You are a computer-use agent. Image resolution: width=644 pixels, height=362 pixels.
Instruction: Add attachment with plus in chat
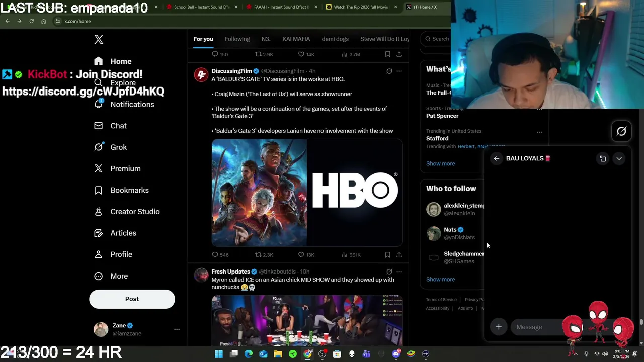pyautogui.click(x=499, y=327)
